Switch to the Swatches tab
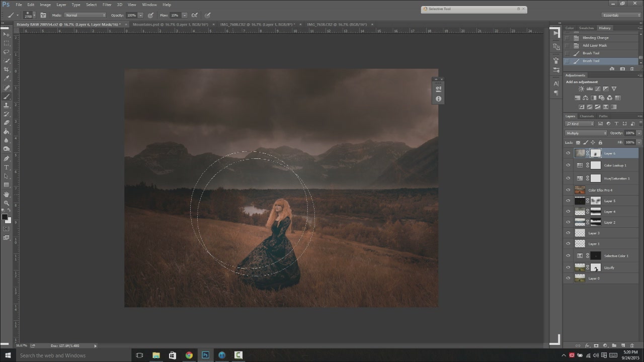This screenshot has width=644, height=362. pyautogui.click(x=586, y=28)
